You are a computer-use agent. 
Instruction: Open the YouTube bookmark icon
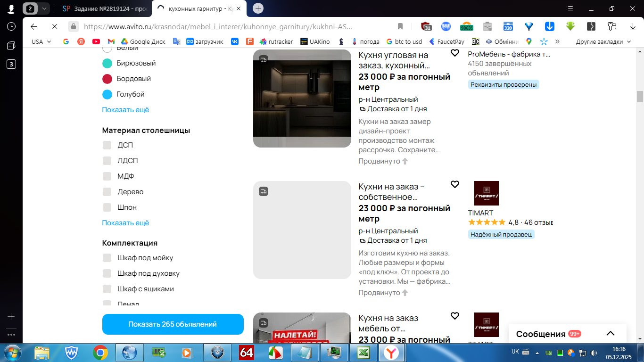point(96,41)
